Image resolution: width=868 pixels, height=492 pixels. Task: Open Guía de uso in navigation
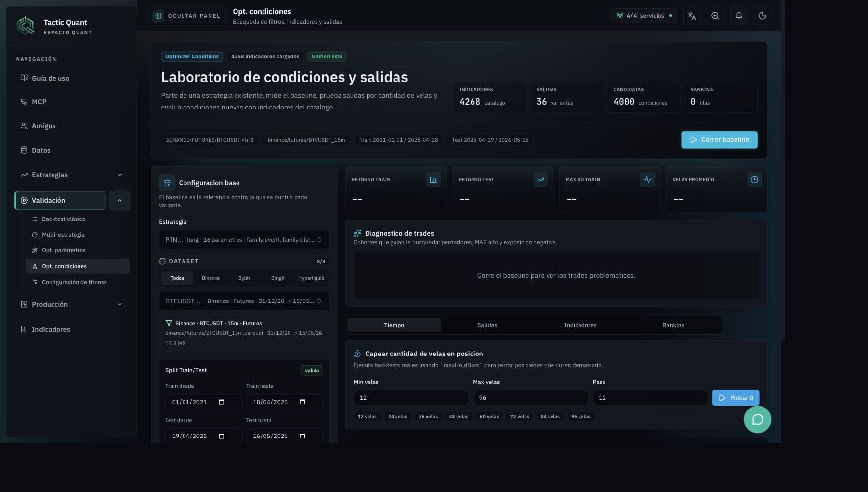pos(72,78)
